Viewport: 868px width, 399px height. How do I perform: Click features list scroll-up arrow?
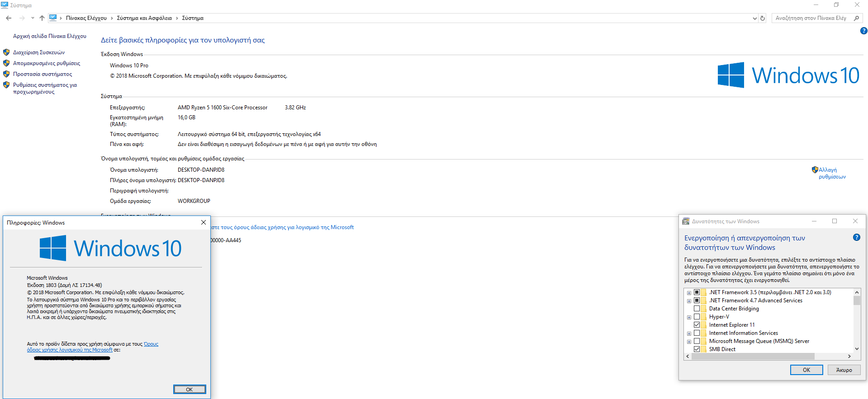(x=857, y=292)
